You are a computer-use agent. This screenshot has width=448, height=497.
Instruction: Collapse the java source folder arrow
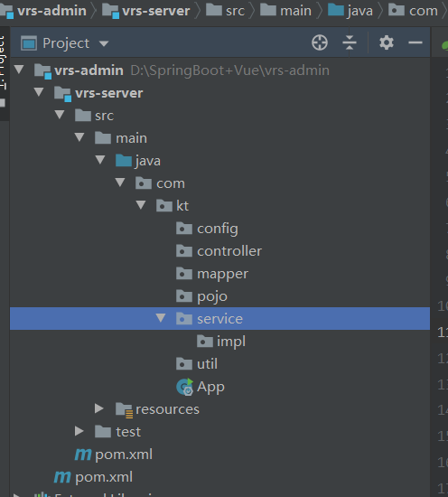coord(100,159)
